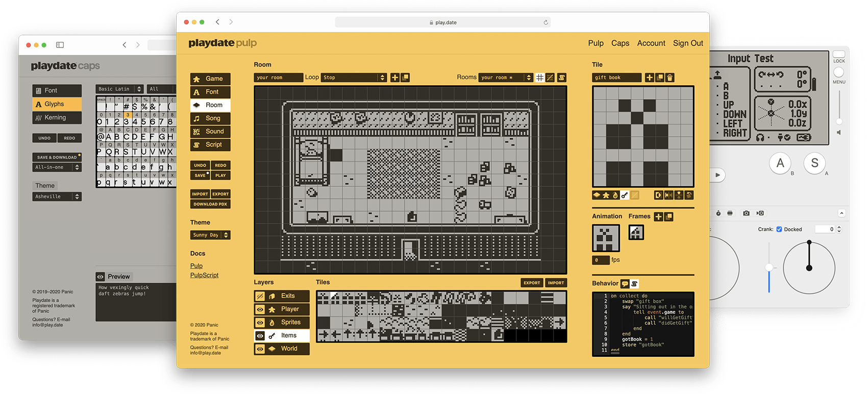Click SAVE & DOWNLOAD in Caps window
The width and height of the screenshot is (868, 394).
pyautogui.click(x=57, y=157)
